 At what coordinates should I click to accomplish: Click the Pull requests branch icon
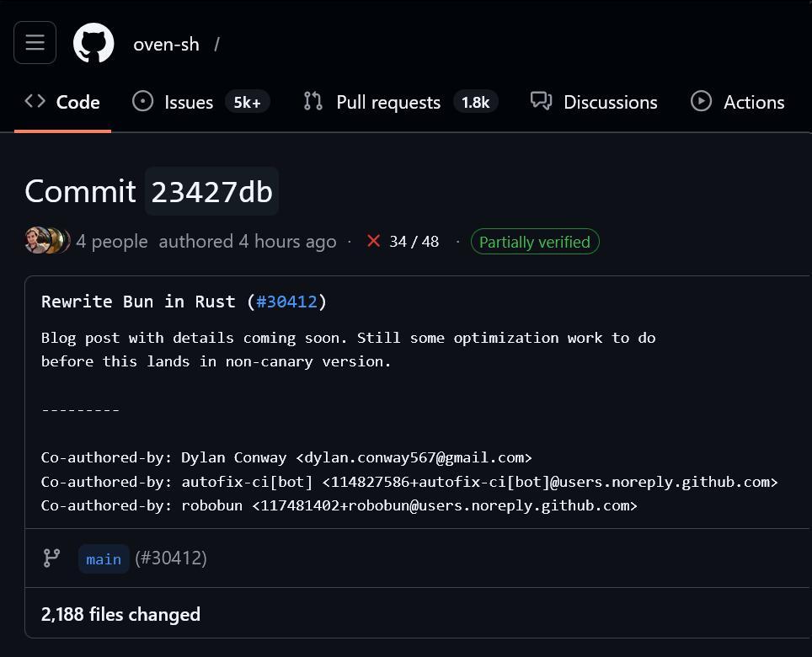pos(313,101)
